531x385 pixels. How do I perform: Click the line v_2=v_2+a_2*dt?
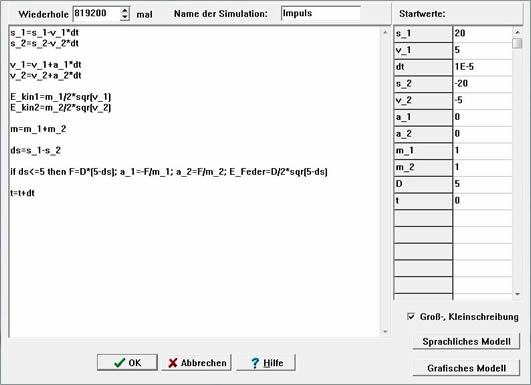click(46, 76)
